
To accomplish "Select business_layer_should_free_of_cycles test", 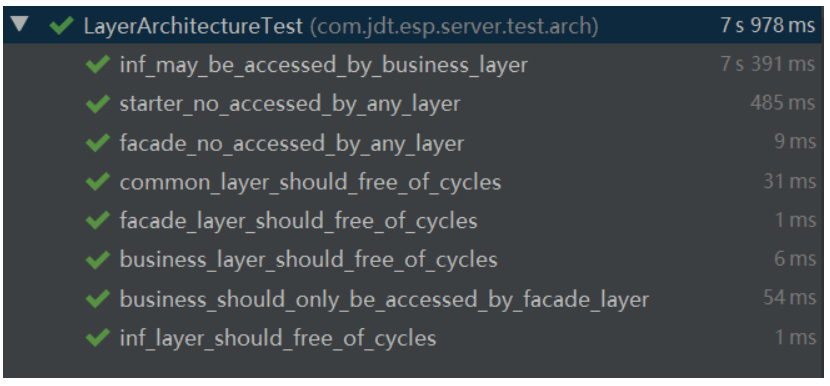I will coord(309,260).
